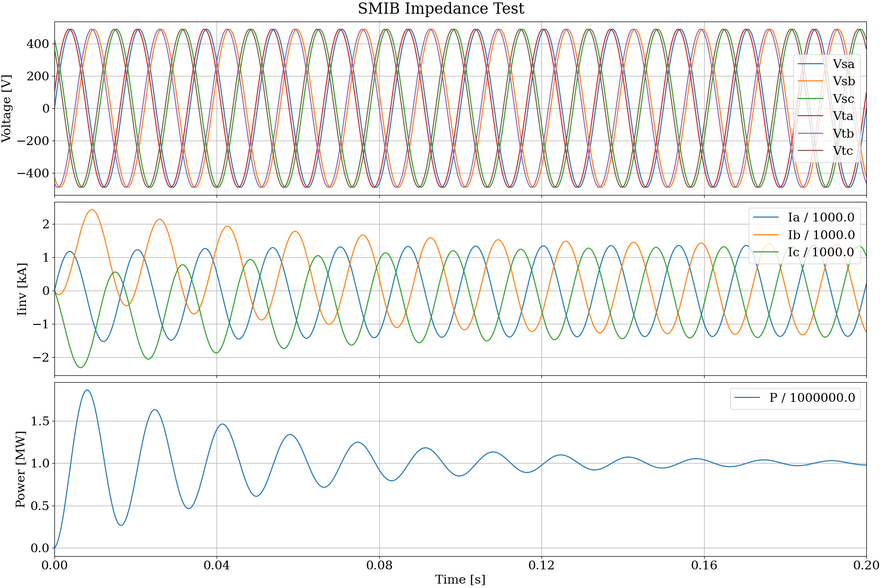Viewport: 882px width, 588px height.
Task: Click the 0.12 time axis tick label
Action: pos(541,565)
